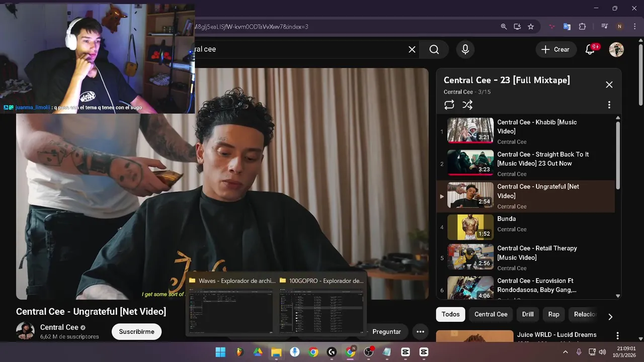Open the Chrome profile N avatar
This screenshot has width=644, height=362.
tap(619, 27)
